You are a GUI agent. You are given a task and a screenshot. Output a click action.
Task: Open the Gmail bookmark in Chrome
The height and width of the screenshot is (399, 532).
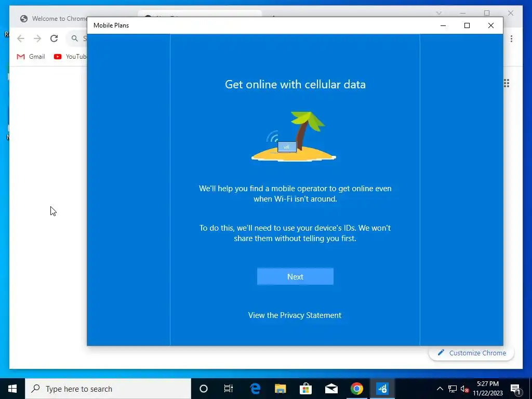31,57
